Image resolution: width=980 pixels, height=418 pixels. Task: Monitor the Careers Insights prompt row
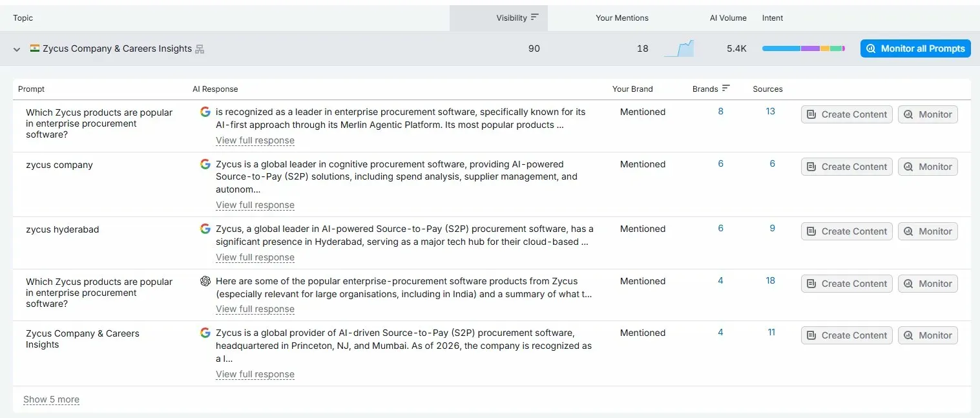[x=928, y=335]
